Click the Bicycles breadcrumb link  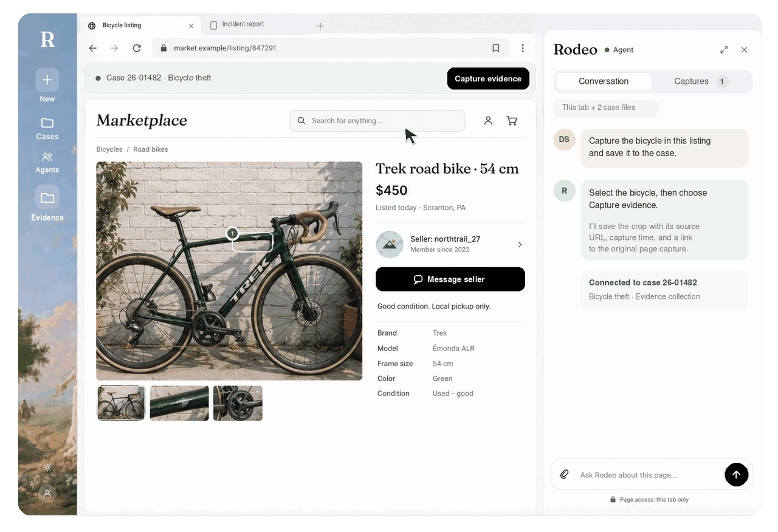pyautogui.click(x=109, y=149)
